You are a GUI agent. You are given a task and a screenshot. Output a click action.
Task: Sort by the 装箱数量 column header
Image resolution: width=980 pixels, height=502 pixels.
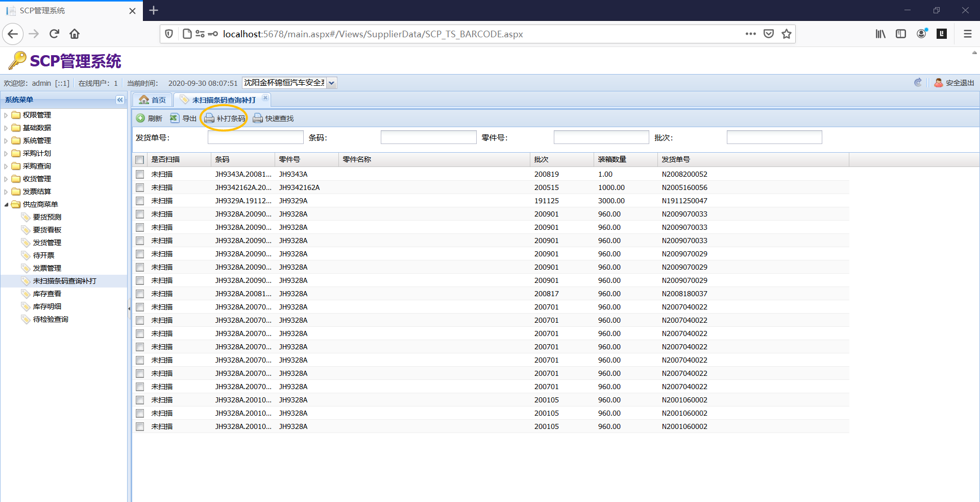626,159
